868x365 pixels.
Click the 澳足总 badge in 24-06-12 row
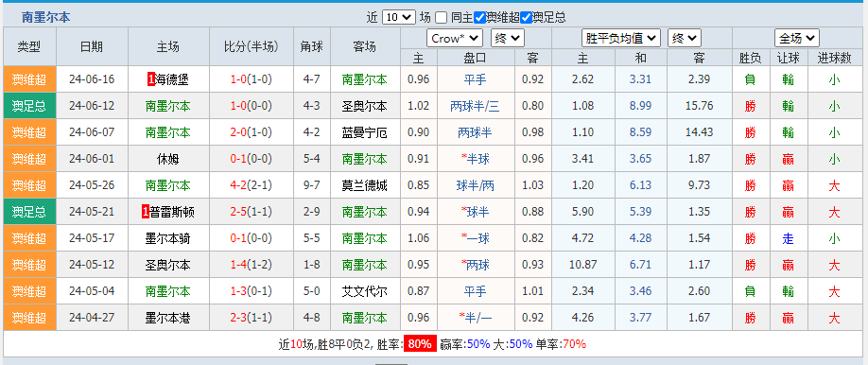(x=29, y=106)
